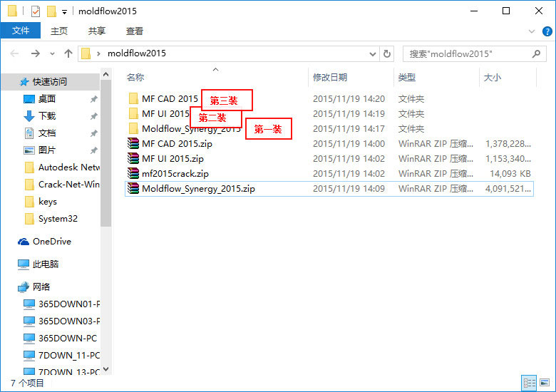Image resolution: width=556 pixels, height=392 pixels.
Task: Click the 365DOWN01 computer icon
Action: [x=29, y=304]
